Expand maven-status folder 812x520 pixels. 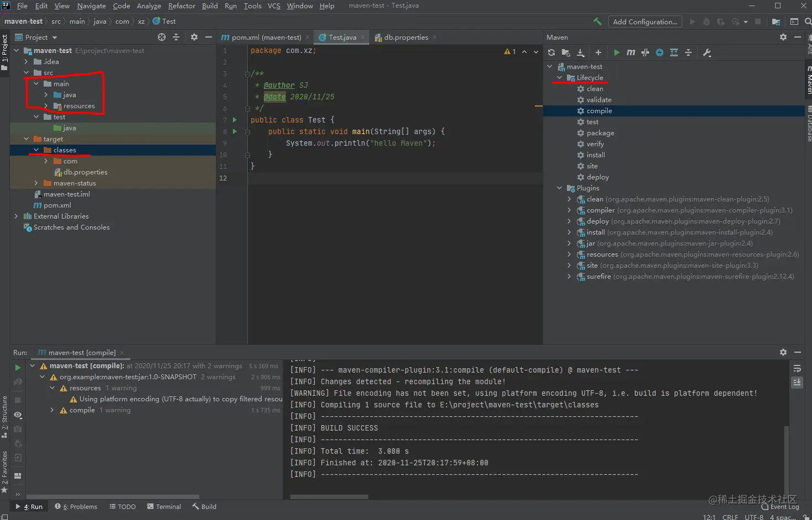point(36,183)
